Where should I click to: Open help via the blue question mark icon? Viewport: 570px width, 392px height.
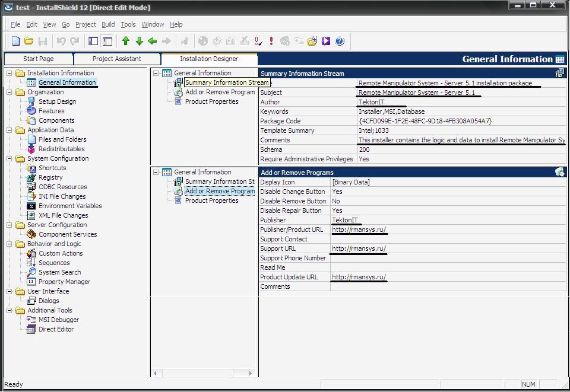point(340,41)
